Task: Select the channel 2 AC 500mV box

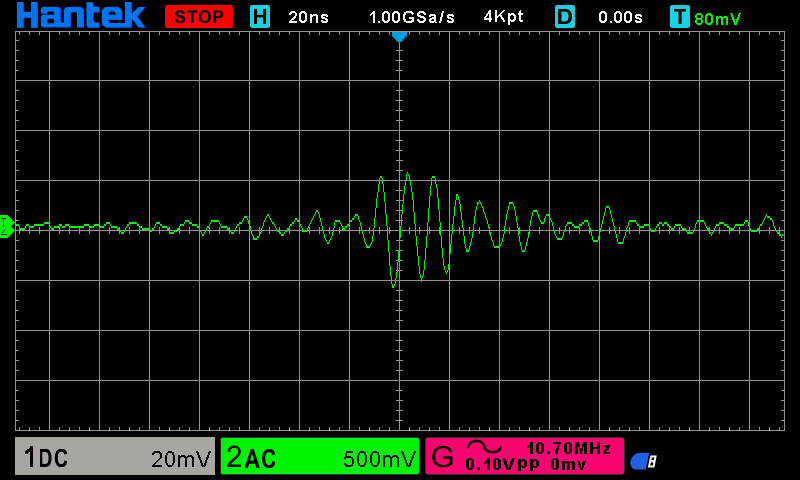Action: 320,456
